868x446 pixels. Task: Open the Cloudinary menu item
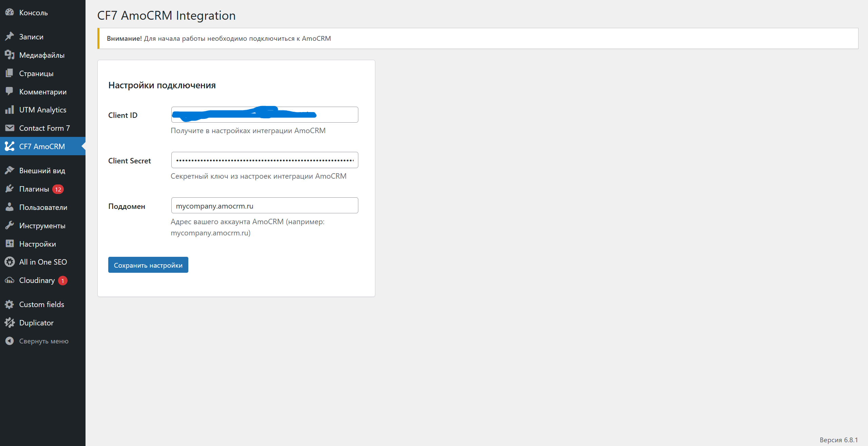pyautogui.click(x=43, y=280)
